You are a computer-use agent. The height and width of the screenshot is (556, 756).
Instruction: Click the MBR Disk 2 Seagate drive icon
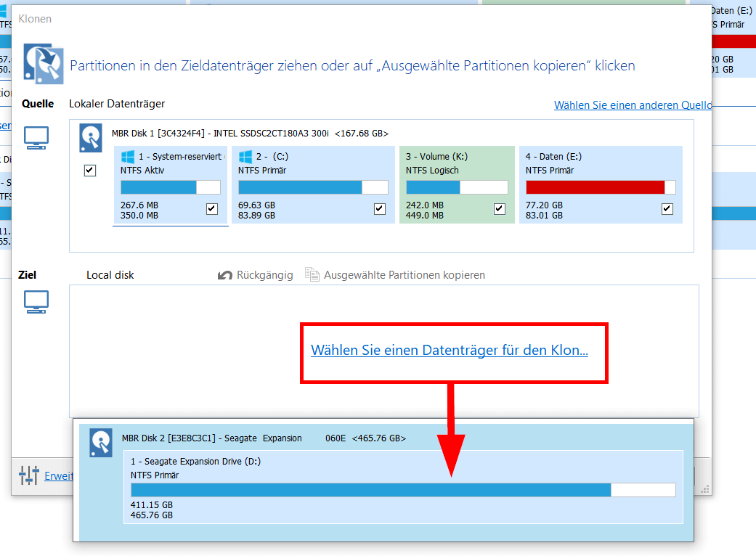[x=101, y=442]
